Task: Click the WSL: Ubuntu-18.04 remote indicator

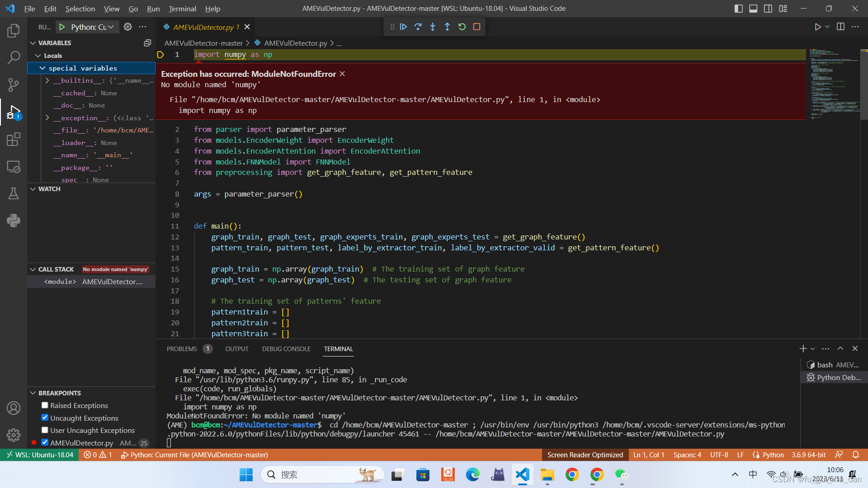Action: point(39,455)
